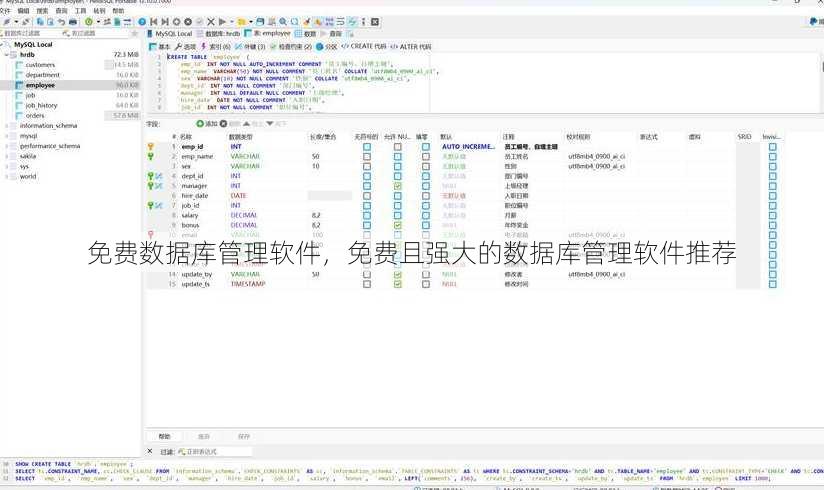Jump to last record icon
This screenshot has height=490, width=824.
tap(165, 22)
